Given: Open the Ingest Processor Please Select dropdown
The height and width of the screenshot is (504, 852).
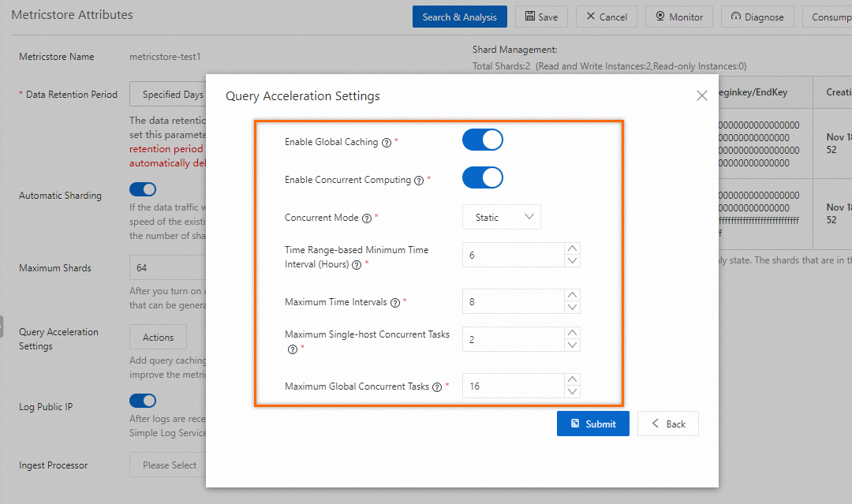Looking at the screenshot, I should pos(168,465).
